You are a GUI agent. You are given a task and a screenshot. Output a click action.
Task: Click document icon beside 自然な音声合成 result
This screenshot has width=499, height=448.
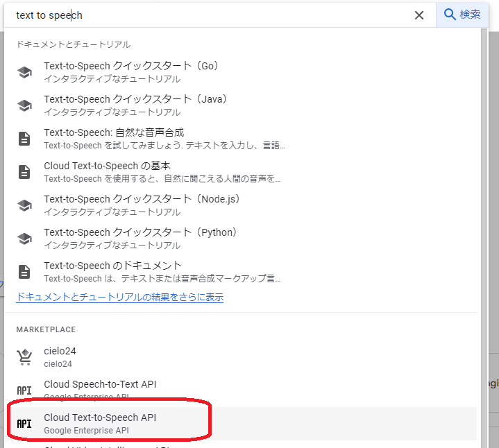coord(24,139)
